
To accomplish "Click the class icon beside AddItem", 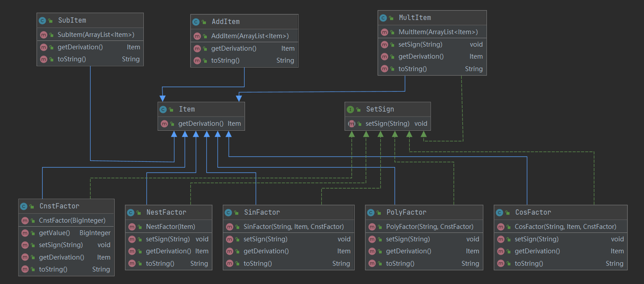I will click(x=196, y=22).
